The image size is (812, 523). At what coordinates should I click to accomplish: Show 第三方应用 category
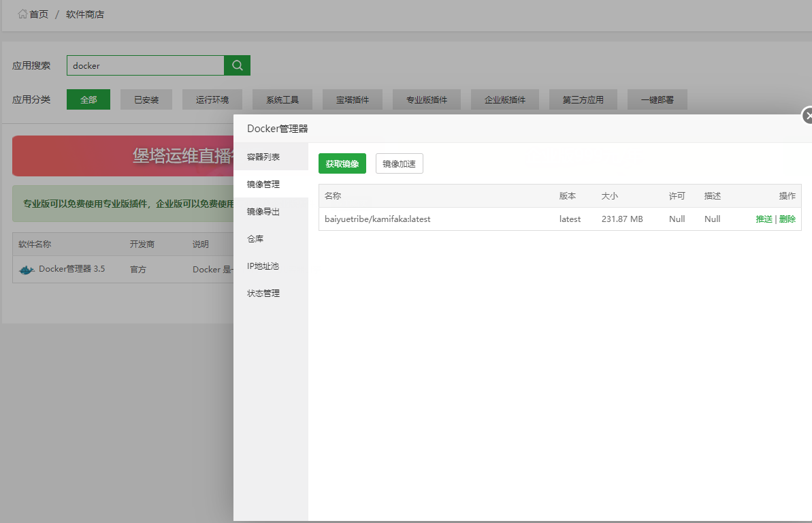point(583,99)
